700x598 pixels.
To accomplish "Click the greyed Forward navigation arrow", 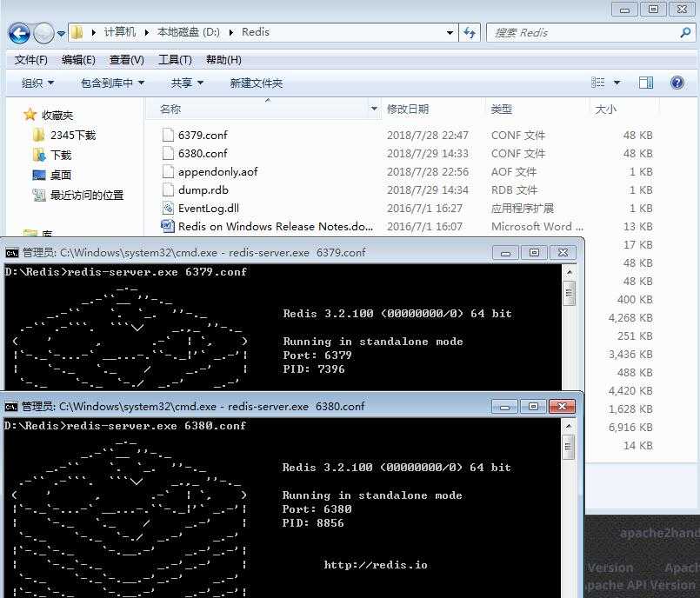I will coord(43,33).
